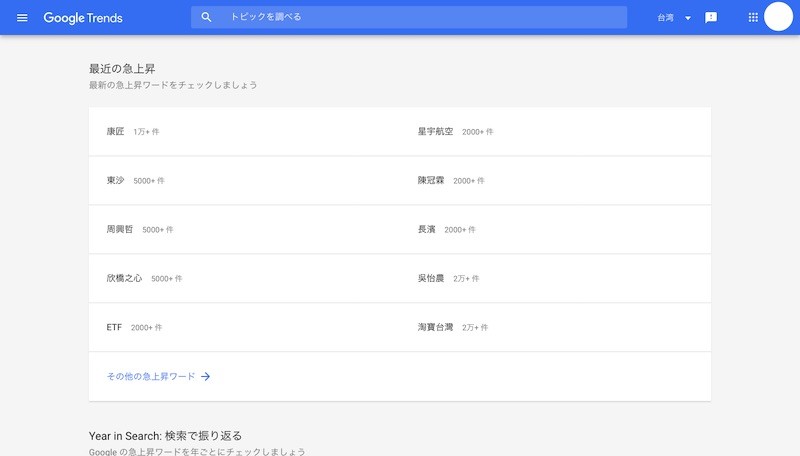
Task: Click the 最新の急上昇ワードをチェックしましょう subtitle
Action: [173, 85]
